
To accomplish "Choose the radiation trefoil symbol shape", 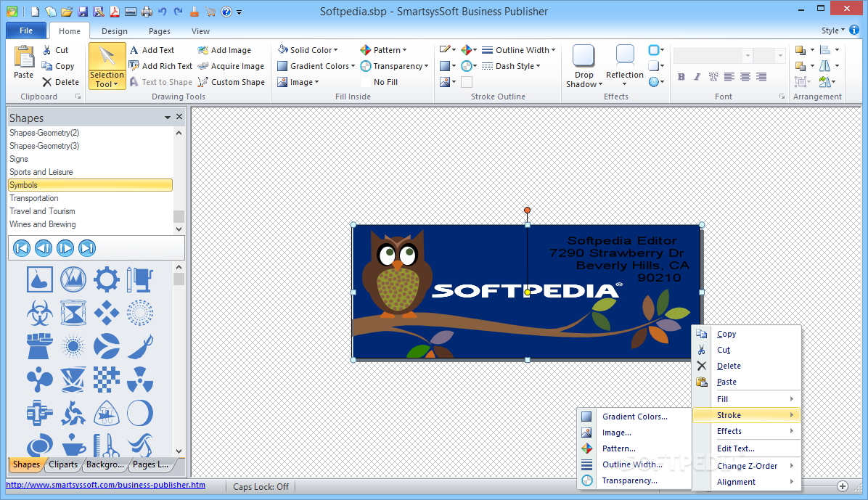I will click(139, 380).
